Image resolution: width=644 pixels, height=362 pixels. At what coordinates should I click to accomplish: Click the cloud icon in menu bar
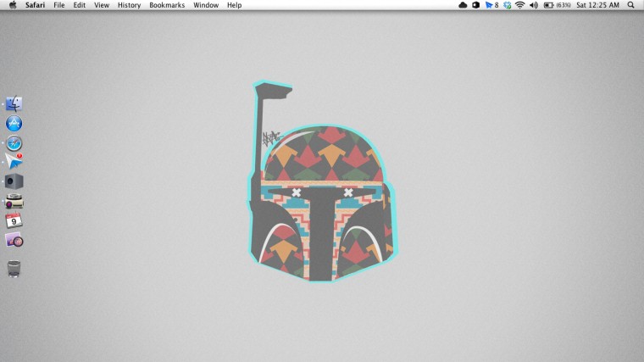click(463, 5)
